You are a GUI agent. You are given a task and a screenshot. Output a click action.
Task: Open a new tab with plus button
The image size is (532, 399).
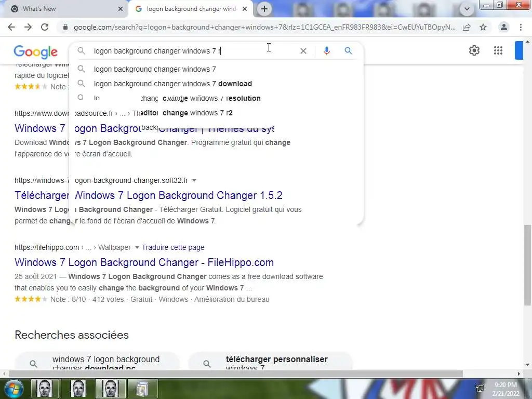(264, 9)
